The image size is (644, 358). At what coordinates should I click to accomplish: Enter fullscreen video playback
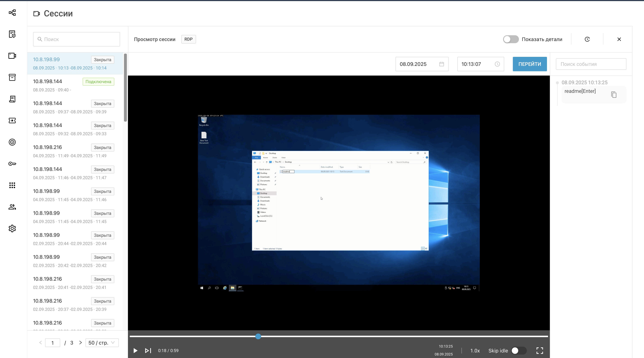click(x=540, y=350)
